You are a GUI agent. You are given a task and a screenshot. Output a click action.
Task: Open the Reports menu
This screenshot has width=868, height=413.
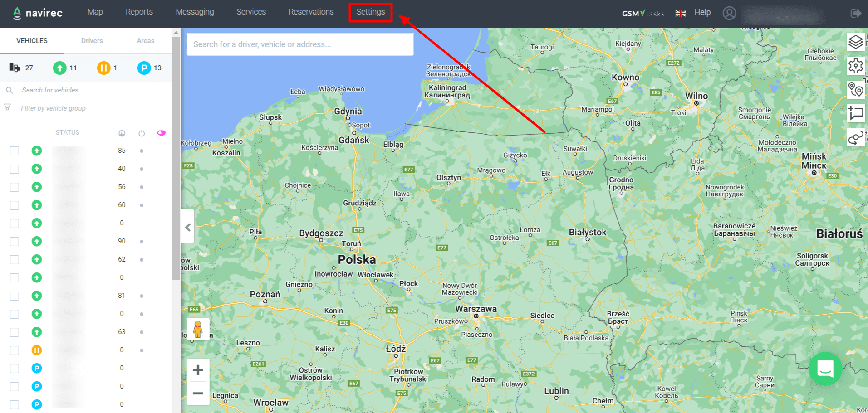click(139, 12)
